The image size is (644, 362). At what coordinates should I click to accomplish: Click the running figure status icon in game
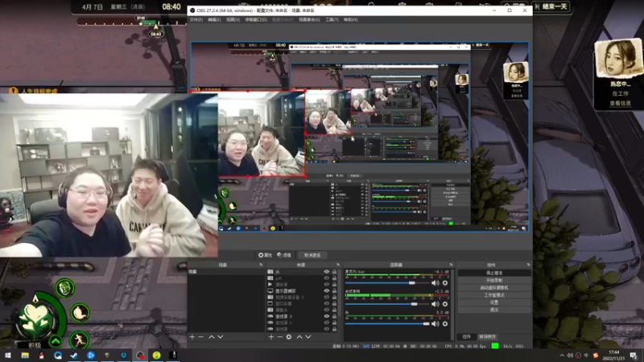[77, 339]
